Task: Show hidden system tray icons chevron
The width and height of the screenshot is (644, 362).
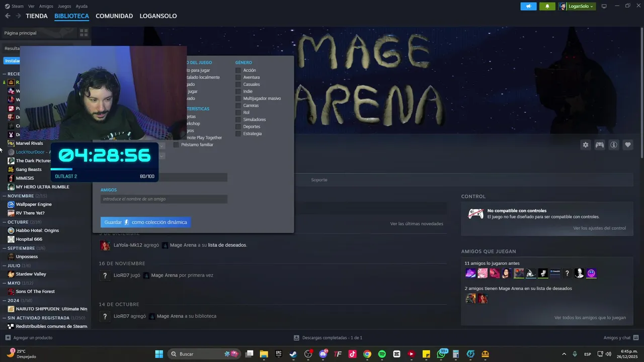Action: (563, 354)
